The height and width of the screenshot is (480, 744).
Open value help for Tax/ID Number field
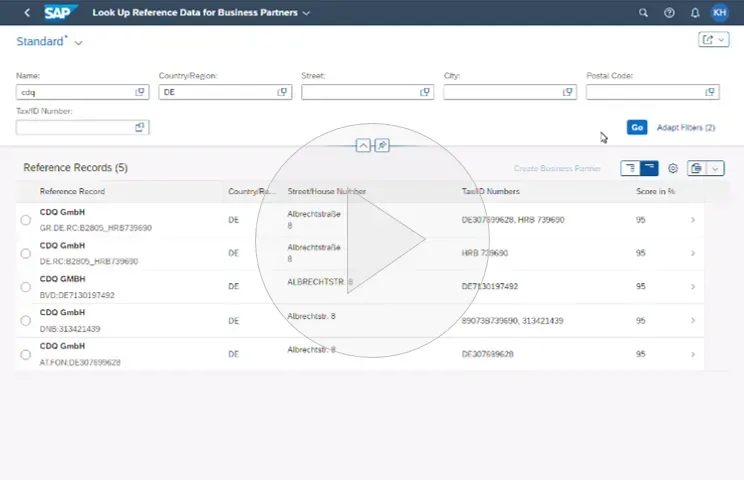click(140, 127)
